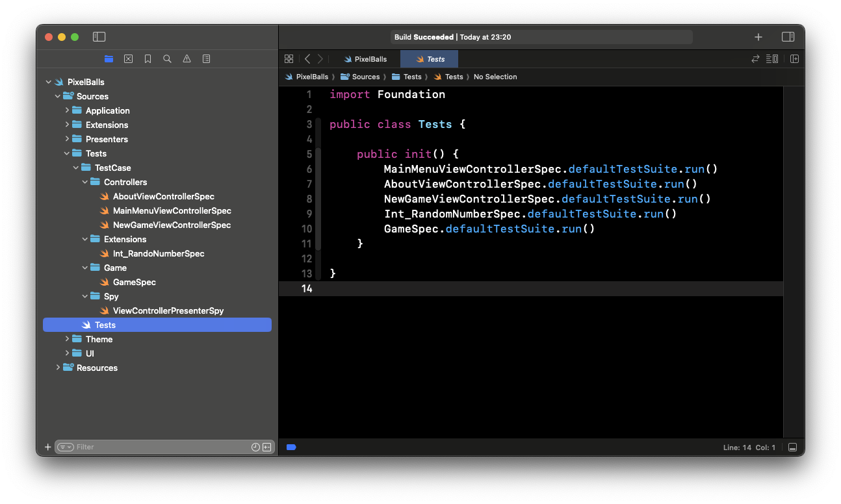This screenshot has height=504, width=841.
Task: Switch to the PixelBalls editor tab
Action: coord(365,58)
